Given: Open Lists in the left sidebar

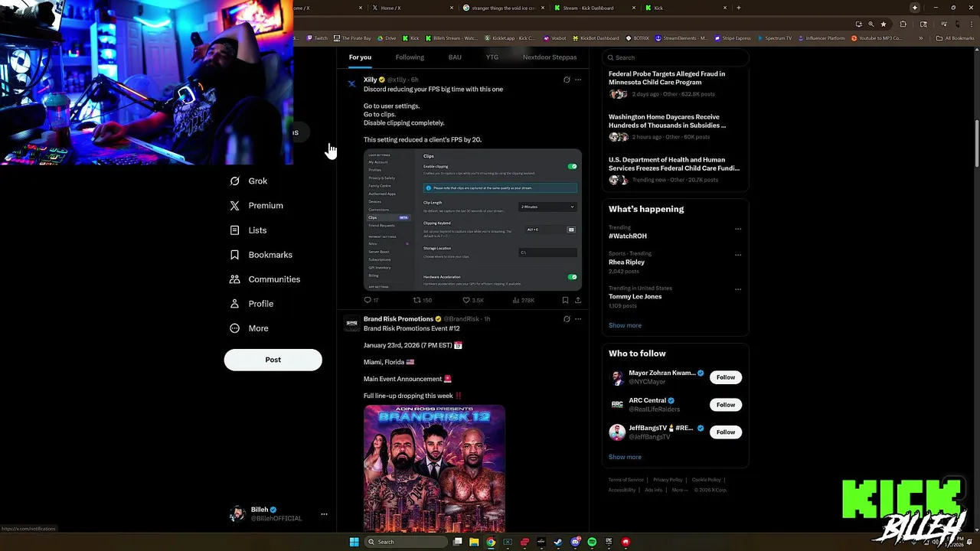Looking at the screenshot, I should 248,230.
